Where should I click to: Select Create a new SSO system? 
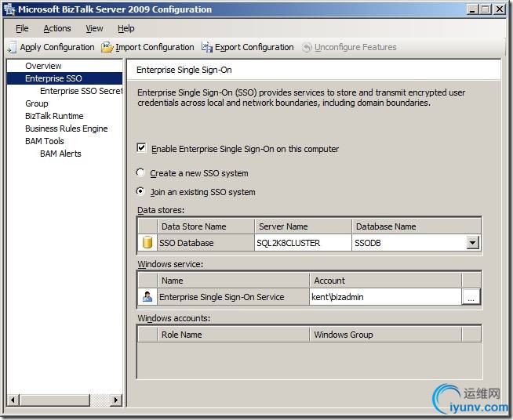coord(140,172)
